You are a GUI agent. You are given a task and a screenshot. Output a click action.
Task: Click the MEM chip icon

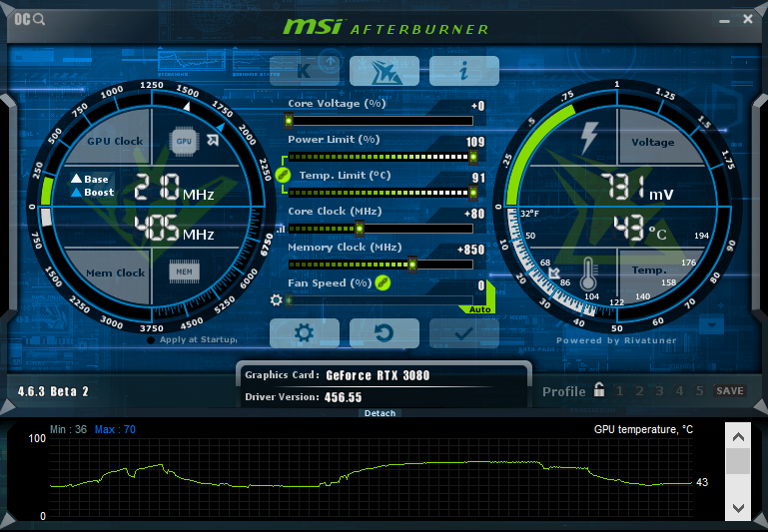pyautogui.click(x=184, y=271)
